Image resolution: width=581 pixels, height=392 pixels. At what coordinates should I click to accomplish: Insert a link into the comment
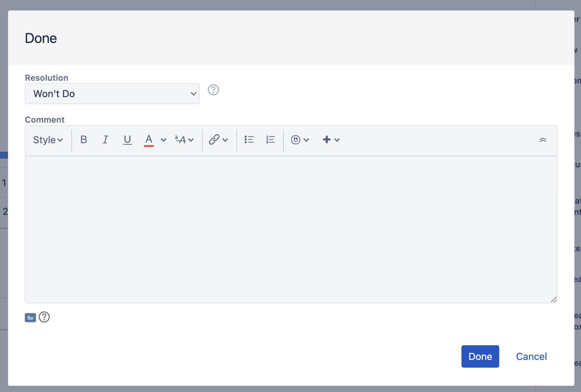(214, 140)
